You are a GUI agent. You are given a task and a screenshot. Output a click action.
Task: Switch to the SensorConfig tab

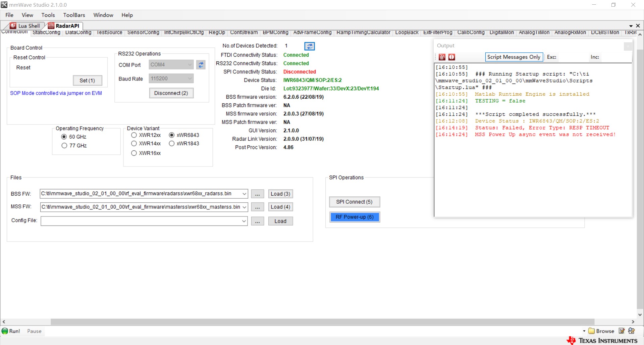[x=143, y=33]
